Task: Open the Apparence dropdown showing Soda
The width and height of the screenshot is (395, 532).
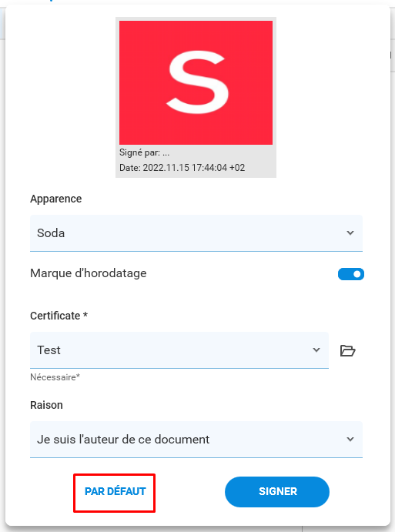Action: click(x=196, y=233)
